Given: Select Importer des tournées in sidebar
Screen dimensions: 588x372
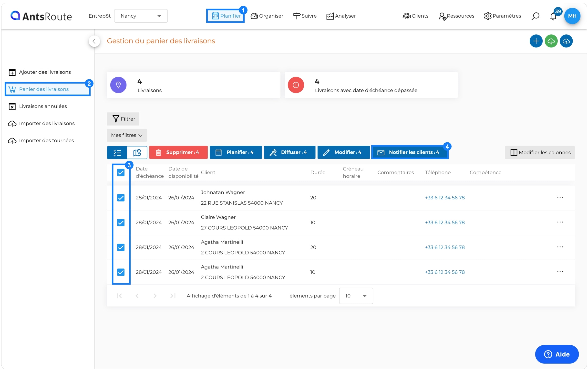Looking at the screenshot, I should click(x=41, y=140).
